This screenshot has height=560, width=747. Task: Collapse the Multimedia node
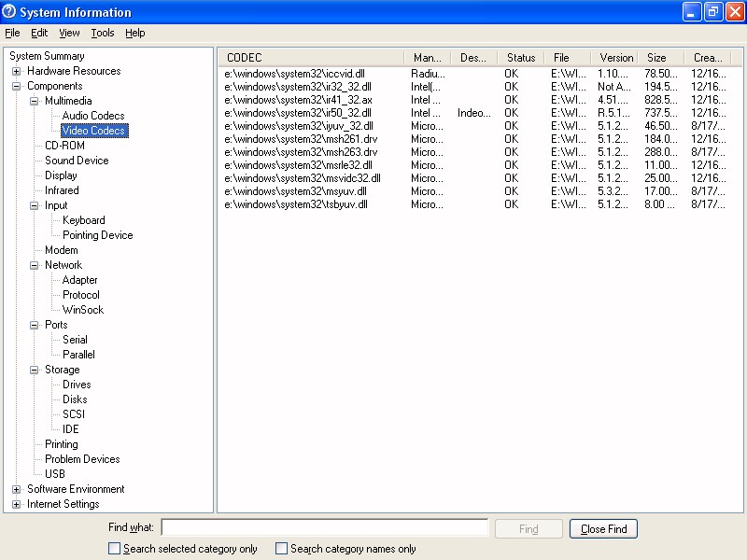34,101
